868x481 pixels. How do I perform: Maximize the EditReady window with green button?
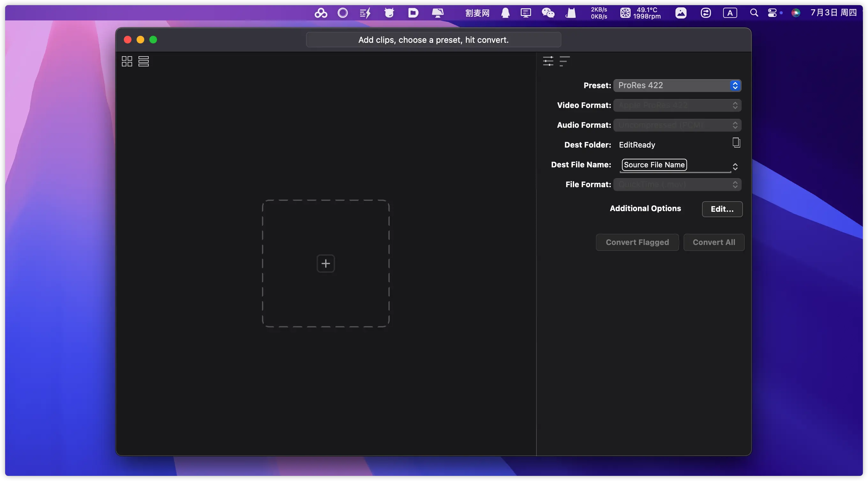click(x=153, y=40)
